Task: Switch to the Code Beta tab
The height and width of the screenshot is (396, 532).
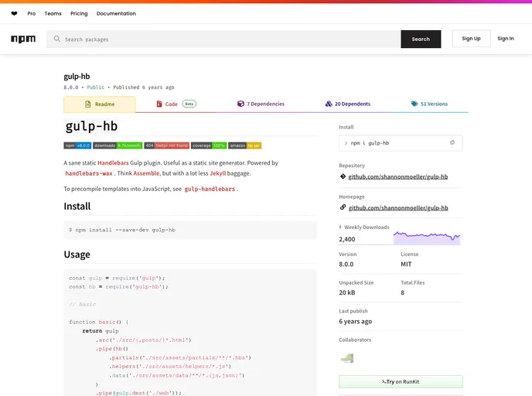Action: 176,104
